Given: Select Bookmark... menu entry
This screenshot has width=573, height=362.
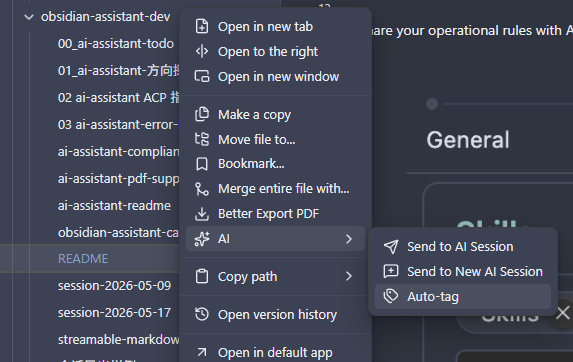Looking at the screenshot, I should tap(276, 164).
